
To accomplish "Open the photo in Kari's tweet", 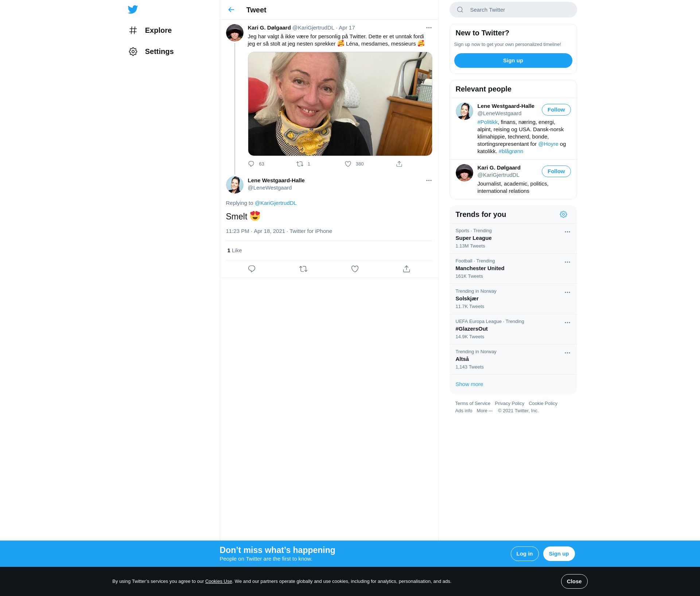I will [x=340, y=104].
